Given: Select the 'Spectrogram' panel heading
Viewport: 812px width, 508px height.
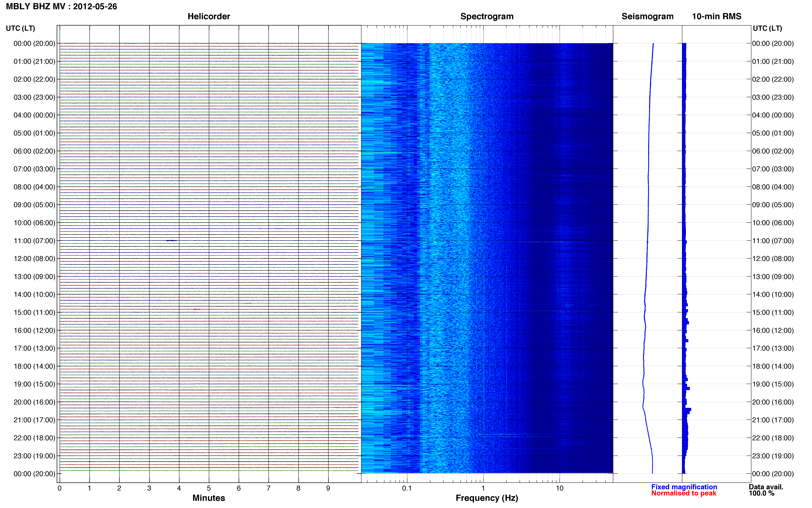Looking at the screenshot, I should point(487,16).
